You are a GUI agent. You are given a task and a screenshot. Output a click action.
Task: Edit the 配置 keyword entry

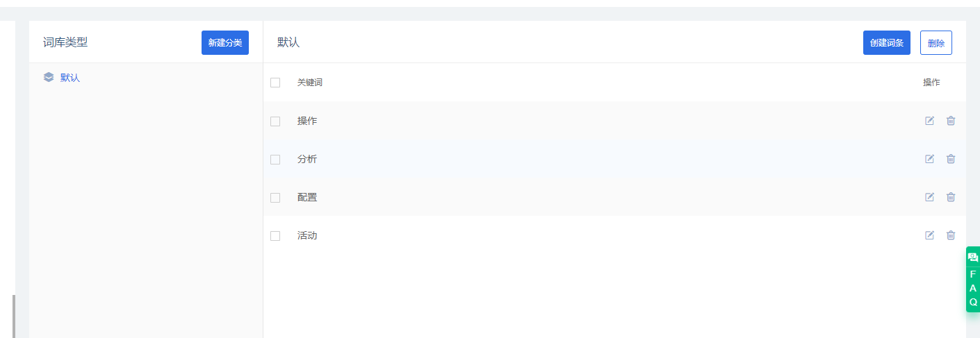[x=929, y=197]
